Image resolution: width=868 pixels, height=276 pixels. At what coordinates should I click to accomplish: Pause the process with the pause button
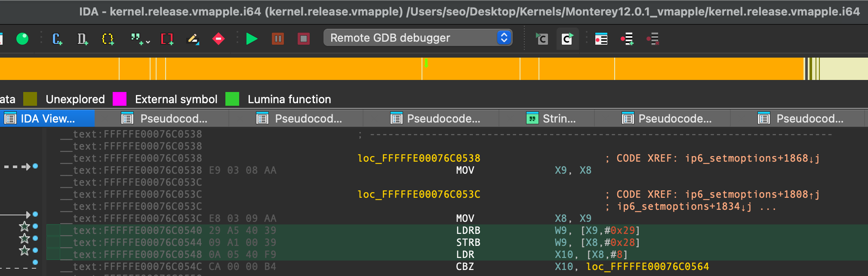point(278,39)
